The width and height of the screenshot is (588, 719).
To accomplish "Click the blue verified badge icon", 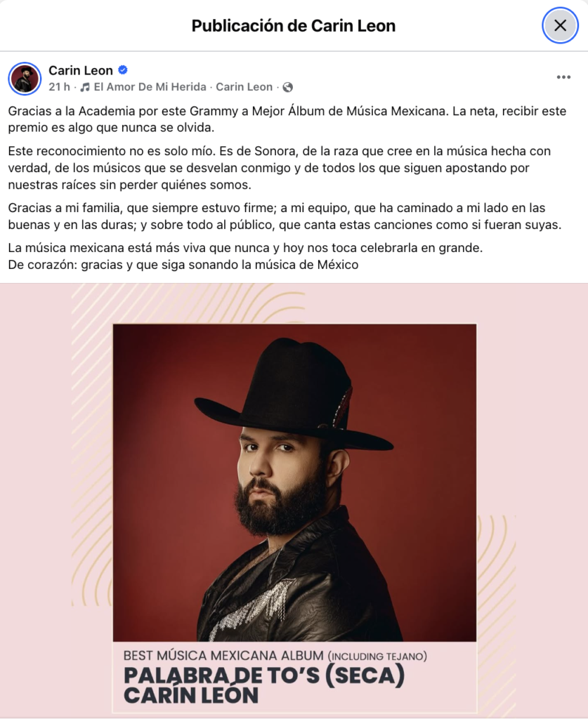I will click(123, 70).
